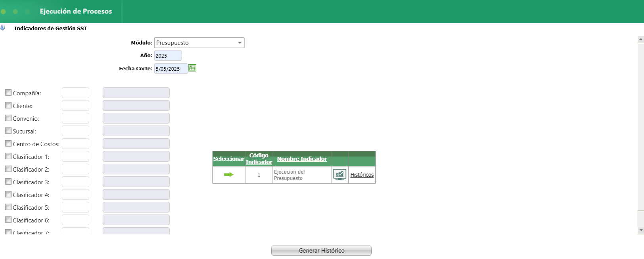Click Clasificador 1 code input
The image size is (644, 259).
(75, 156)
